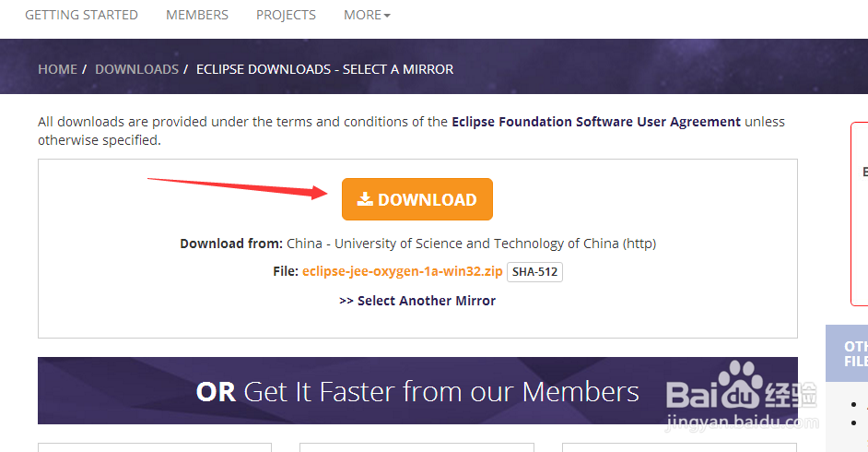The image size is (868, 452).
Task: Click the eclipse-jee-oxygen-1a-win32.zip file link
Action: point(403,271)
